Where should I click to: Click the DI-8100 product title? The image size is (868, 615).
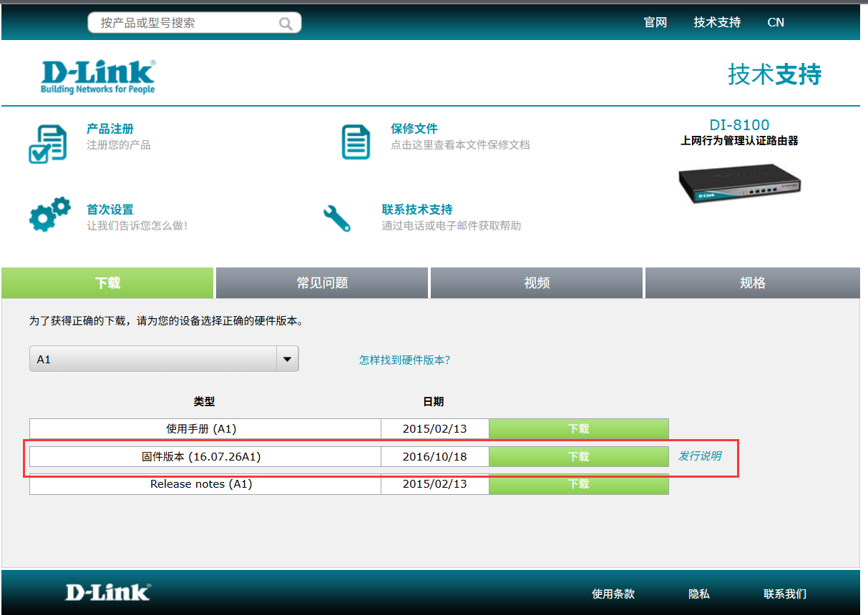coord(739,124)
